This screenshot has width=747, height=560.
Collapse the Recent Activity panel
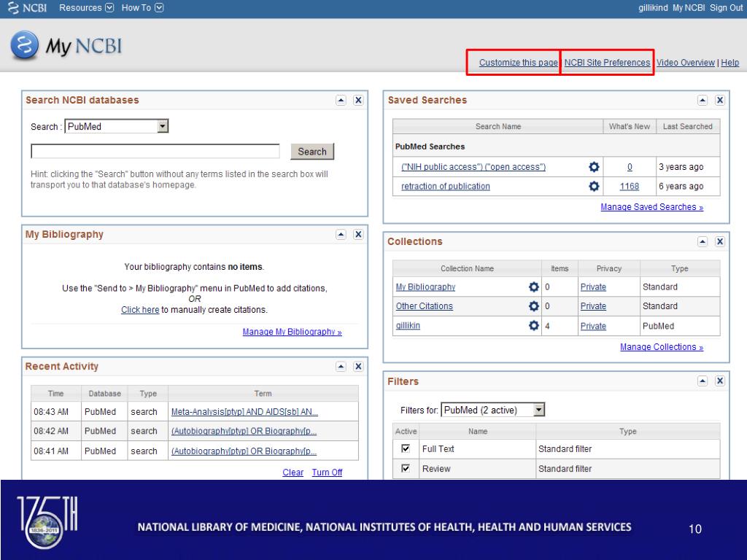coord(341,366)
